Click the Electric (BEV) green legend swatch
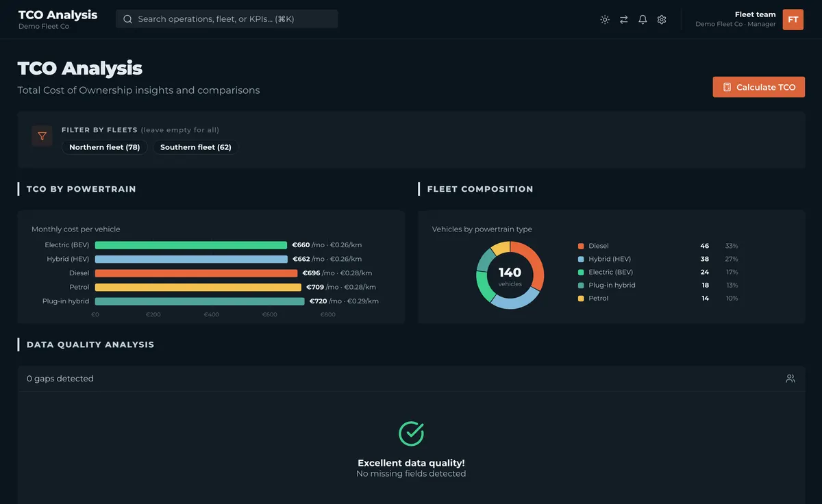The image size is (822, 504). tap(581, 272)
